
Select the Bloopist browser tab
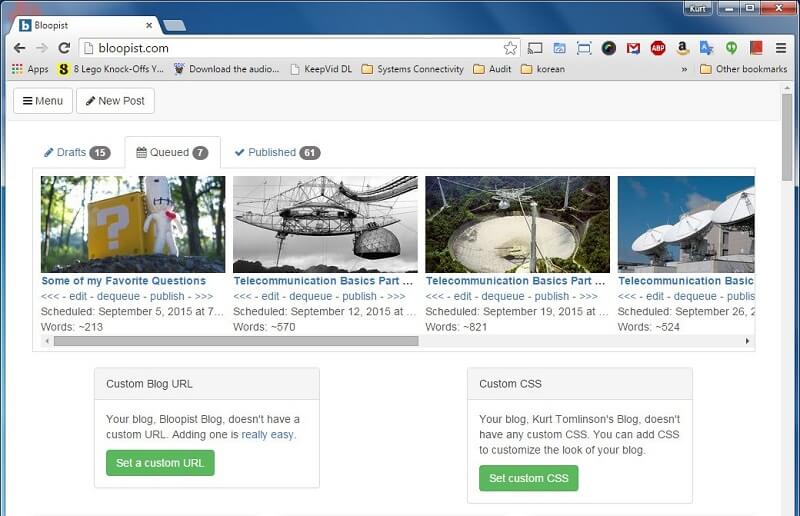coord(84,25)
